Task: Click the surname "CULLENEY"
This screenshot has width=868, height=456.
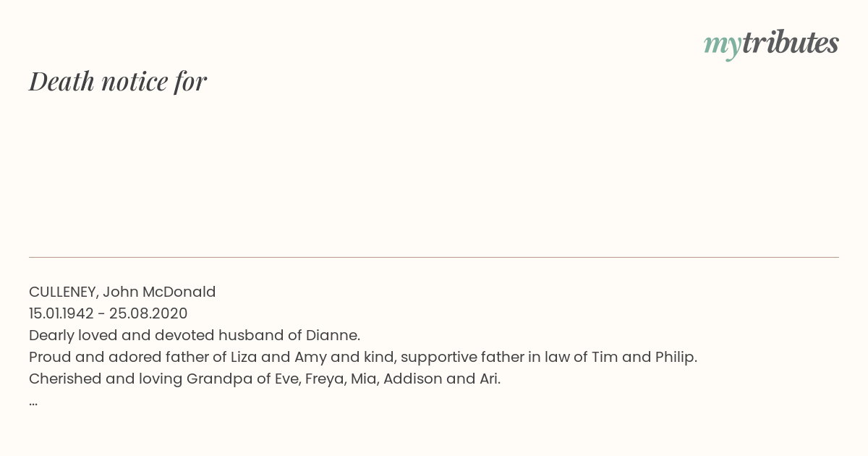Action: (63, 292)
